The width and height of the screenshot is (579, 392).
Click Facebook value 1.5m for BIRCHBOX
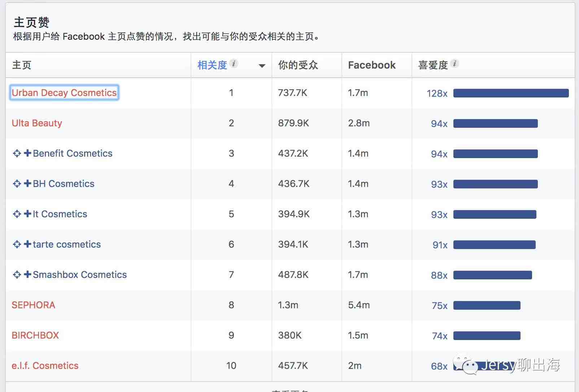click(358, 335)
